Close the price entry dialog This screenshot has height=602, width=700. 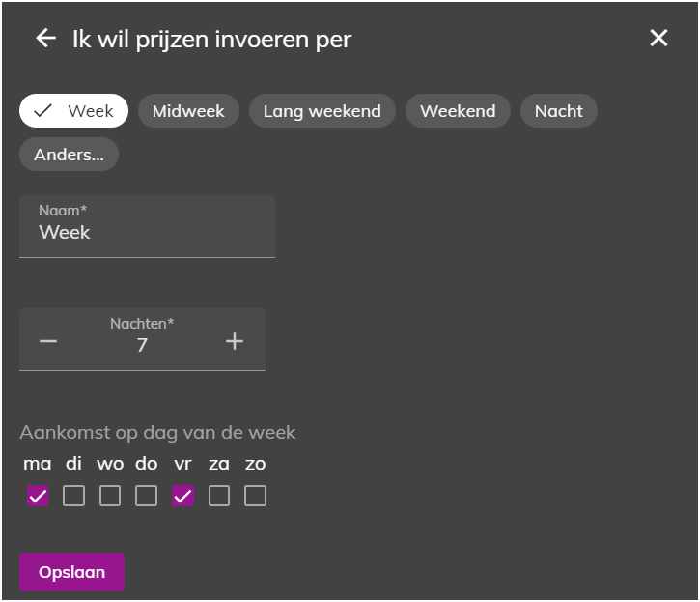[x=658, y=38]
